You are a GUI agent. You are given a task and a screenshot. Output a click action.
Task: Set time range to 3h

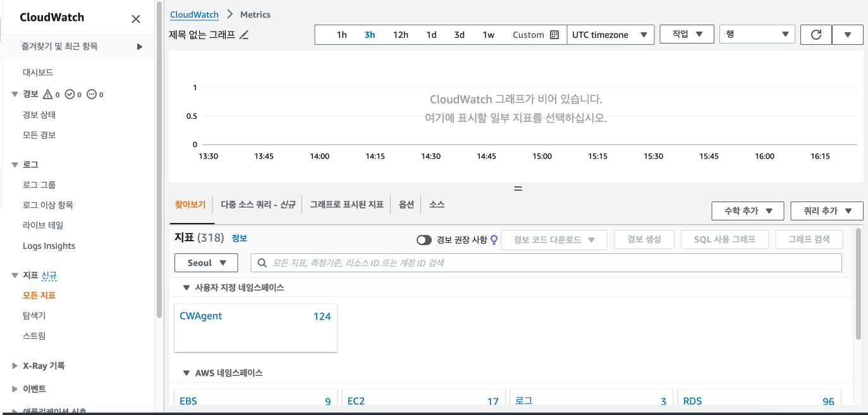coord(370,35)
